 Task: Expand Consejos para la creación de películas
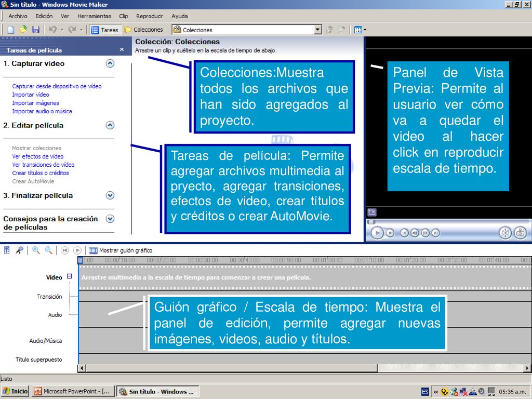point(110,219)
